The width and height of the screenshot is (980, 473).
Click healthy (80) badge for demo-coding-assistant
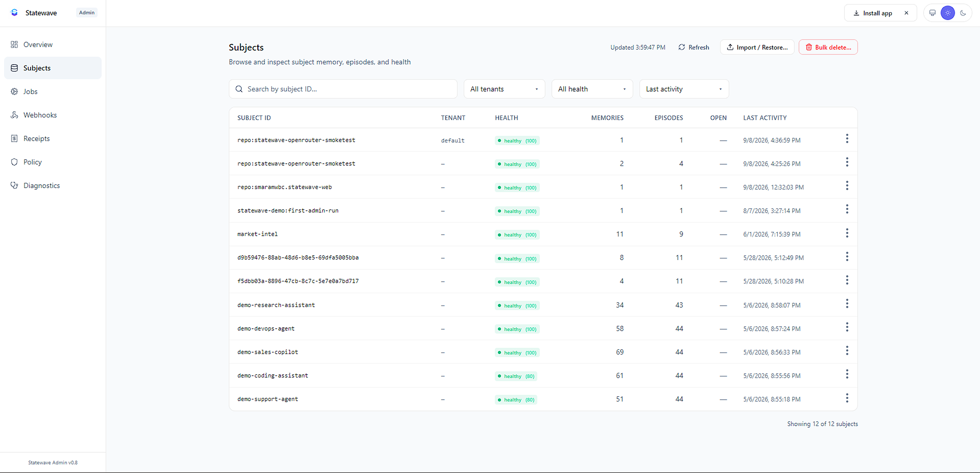516,376
